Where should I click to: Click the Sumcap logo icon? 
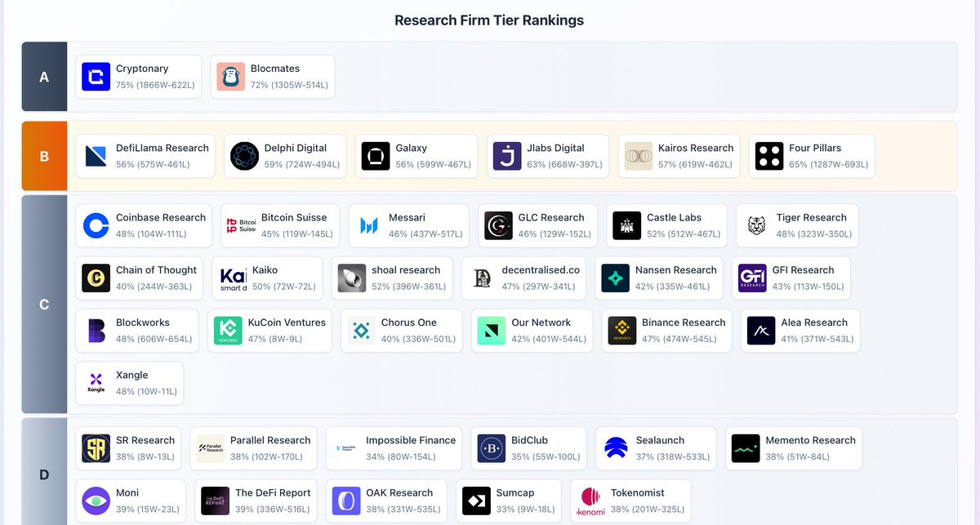coord(476,501)
